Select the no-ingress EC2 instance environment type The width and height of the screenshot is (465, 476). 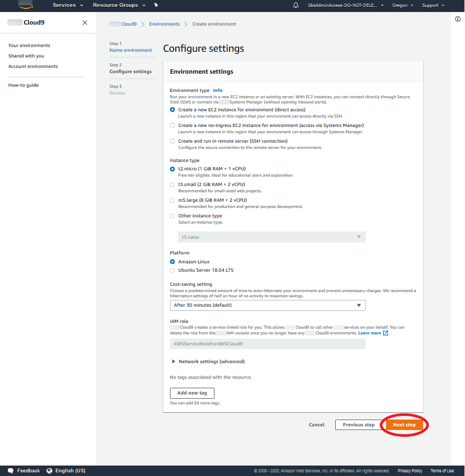click(x=173, y=125)
